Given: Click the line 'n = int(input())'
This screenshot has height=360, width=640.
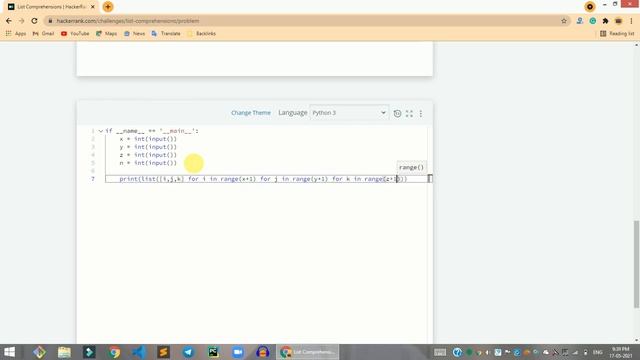Looking at the screenshot, I should pos(148,163).
